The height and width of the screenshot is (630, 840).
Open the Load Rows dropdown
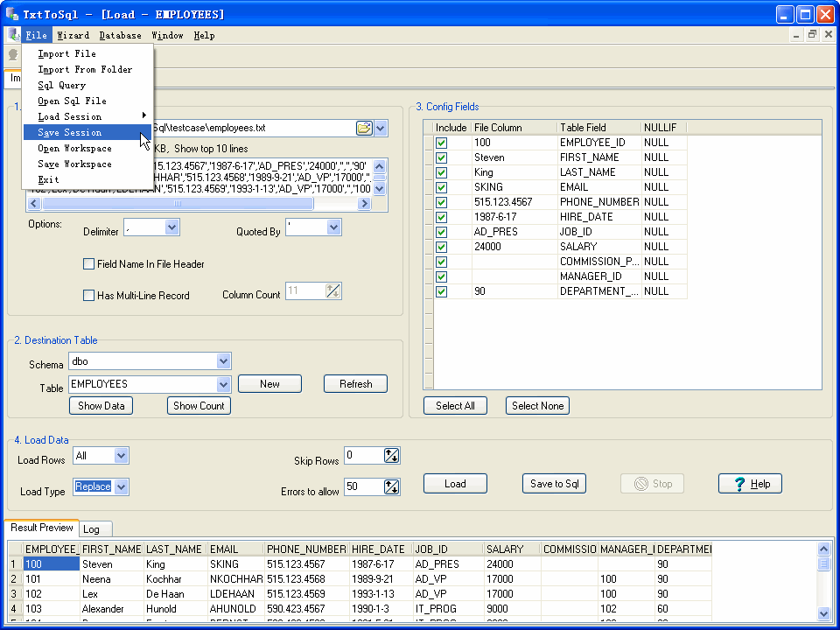pos(121,456)
